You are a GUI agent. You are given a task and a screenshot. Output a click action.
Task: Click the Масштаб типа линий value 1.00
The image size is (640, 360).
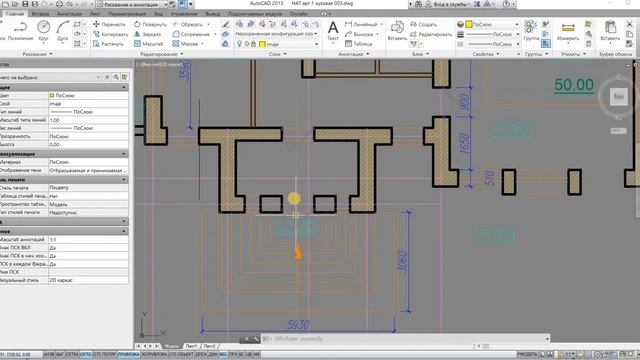pyautogui.click(x=88, y=120)
